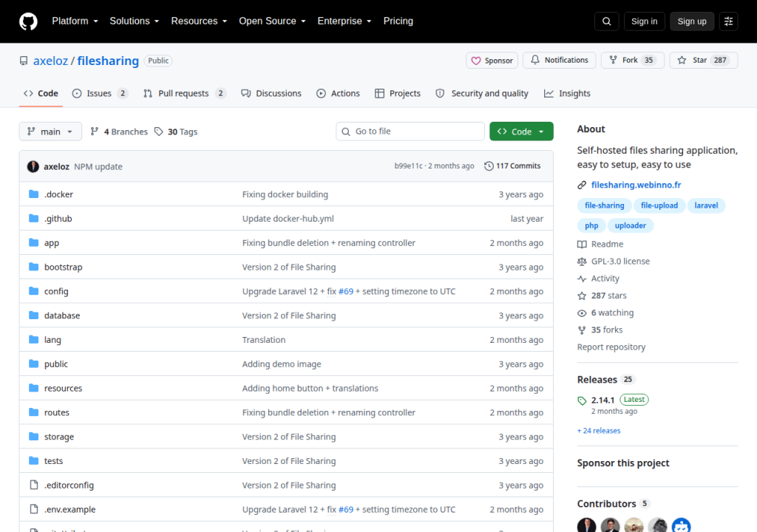This screenshot has width=757, height=532.
Task: Switch to the Issues tab
Action: (100, 93)
